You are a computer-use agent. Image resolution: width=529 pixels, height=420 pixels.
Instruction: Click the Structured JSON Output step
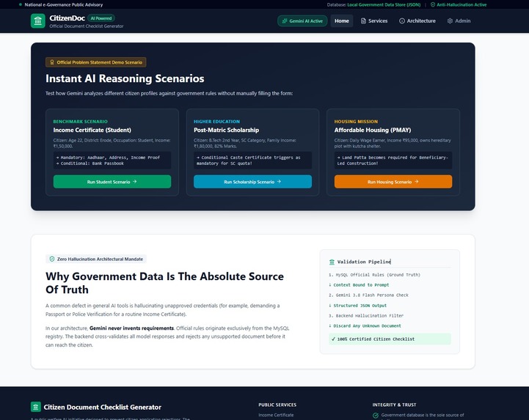tap(357, 306)
